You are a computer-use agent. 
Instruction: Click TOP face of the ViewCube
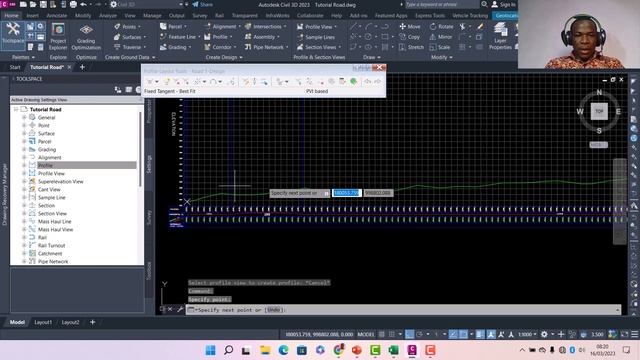click(599, 111)
